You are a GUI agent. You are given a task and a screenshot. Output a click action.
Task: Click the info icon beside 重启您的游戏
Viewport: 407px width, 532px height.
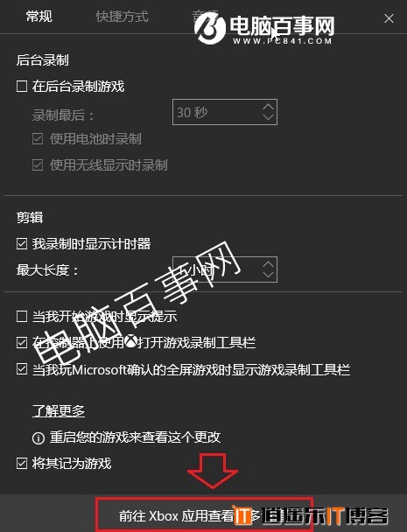point(39,438)
